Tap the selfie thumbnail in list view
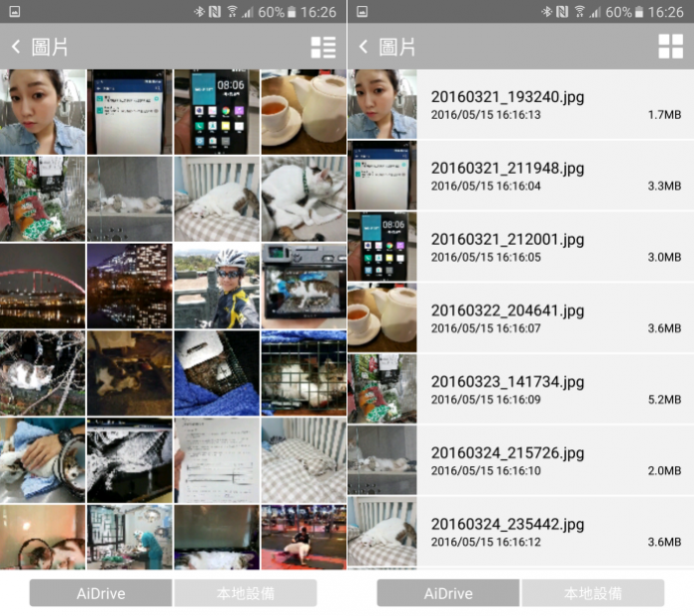 click(382, 104)
